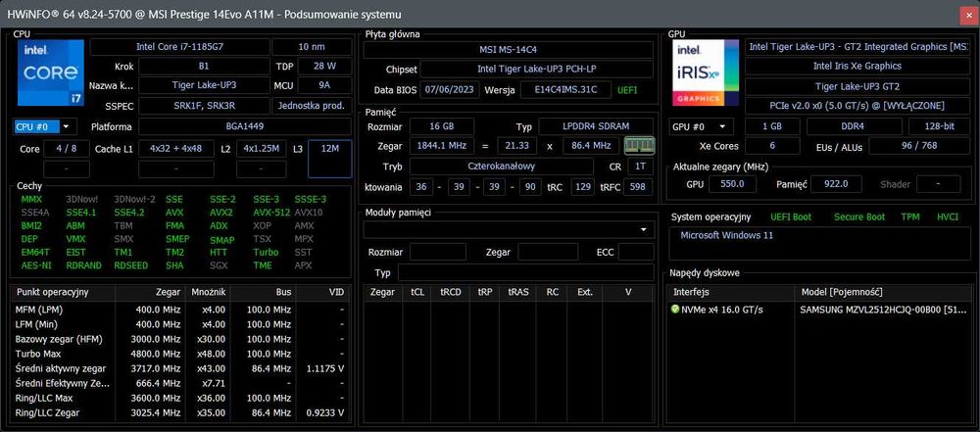Select the SAMSUNG MZVL2512HCJQ drive row
Image resolution: width=980 pixels, height=432 pixels.
820,310
